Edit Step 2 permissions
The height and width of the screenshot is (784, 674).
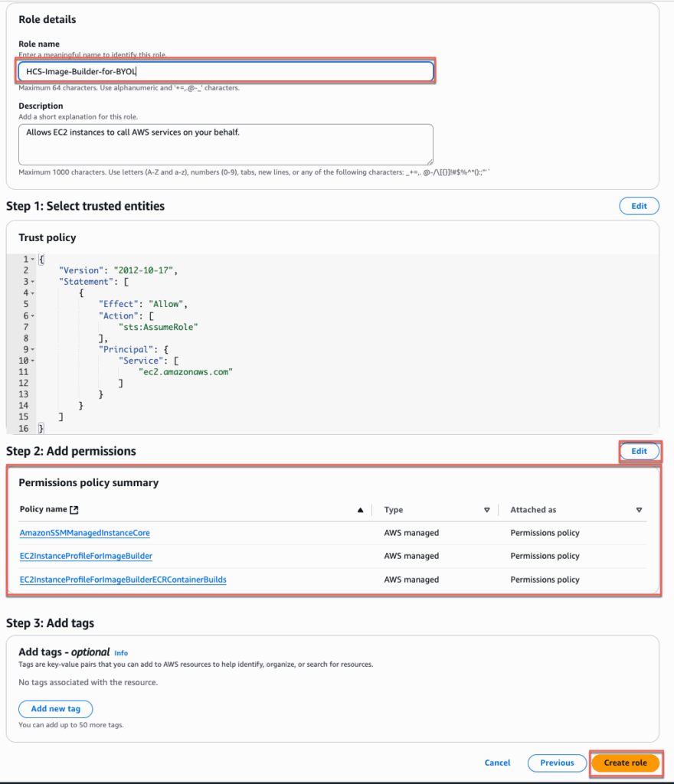click(x=639, y=451)
